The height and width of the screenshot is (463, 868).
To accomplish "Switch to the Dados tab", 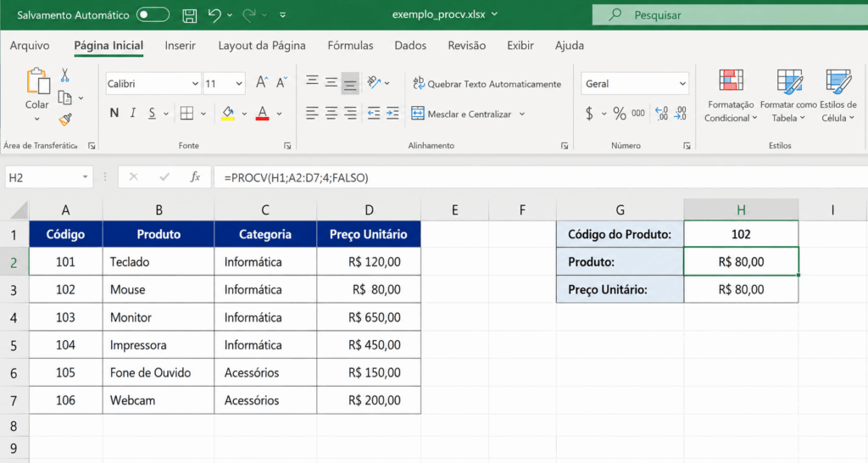I will (410, 46).
